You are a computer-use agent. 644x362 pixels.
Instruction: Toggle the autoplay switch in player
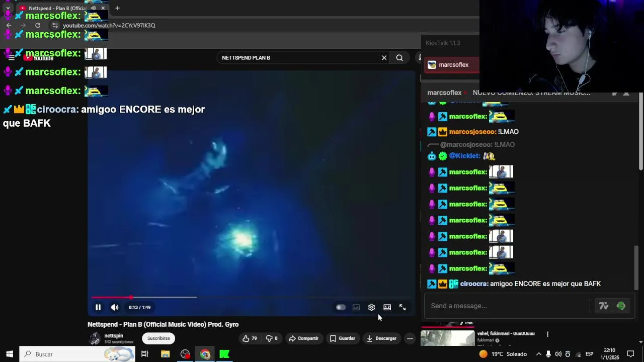pos(341,307)
